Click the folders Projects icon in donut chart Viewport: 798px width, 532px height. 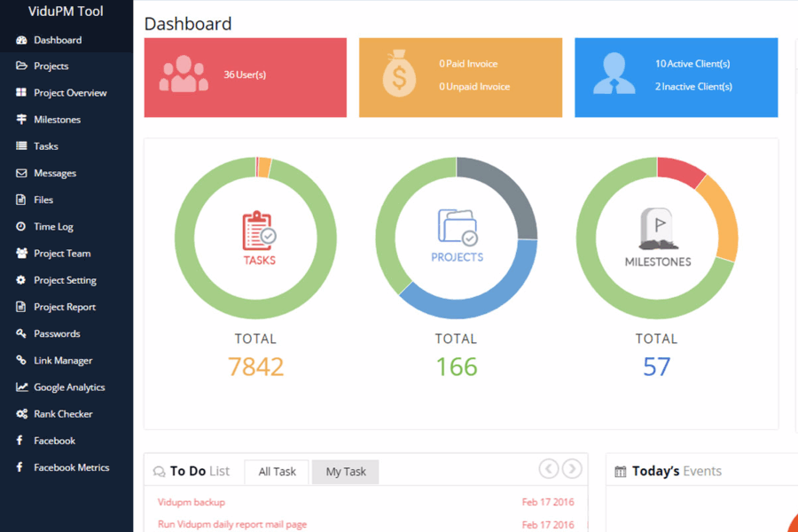(x=458, y=227)
